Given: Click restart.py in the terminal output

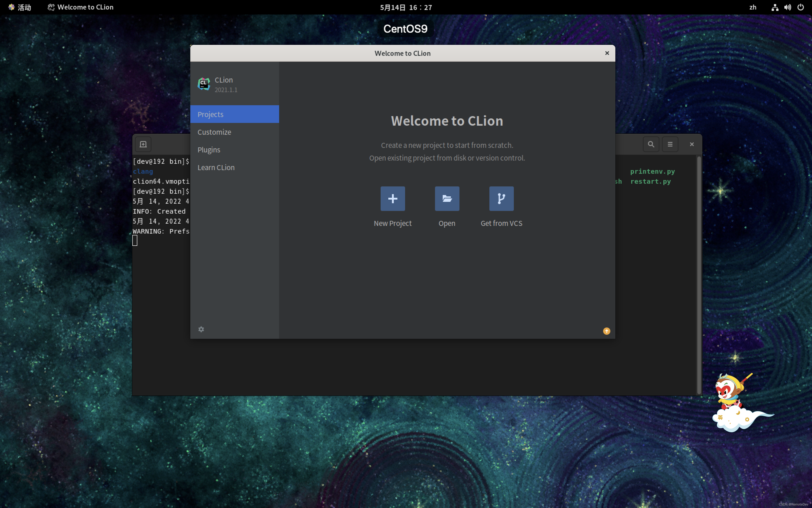Looking at the screenshot, I should 650,181.
